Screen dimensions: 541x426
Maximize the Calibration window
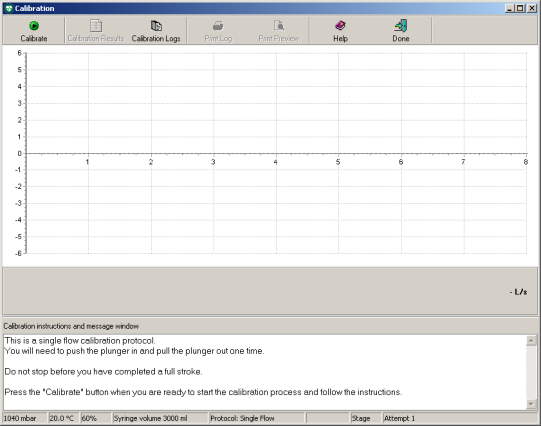point(521,8)
